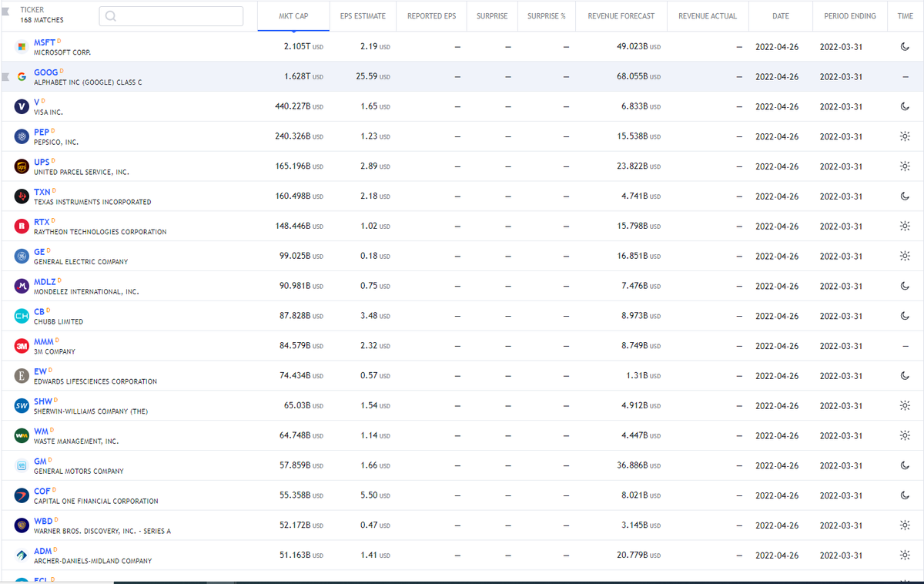This screenshot has width=924, height=584.
Task: Click the TICKER column header
Action: [32, 10]
